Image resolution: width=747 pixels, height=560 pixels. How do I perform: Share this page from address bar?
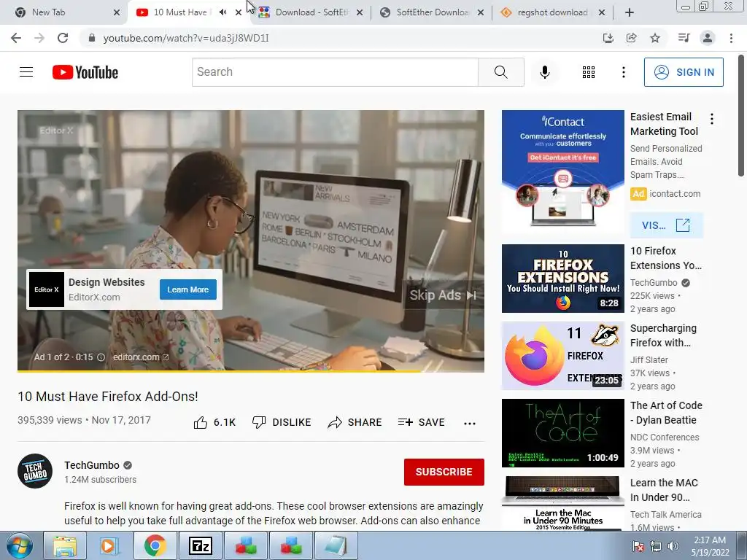pos(631,38)
